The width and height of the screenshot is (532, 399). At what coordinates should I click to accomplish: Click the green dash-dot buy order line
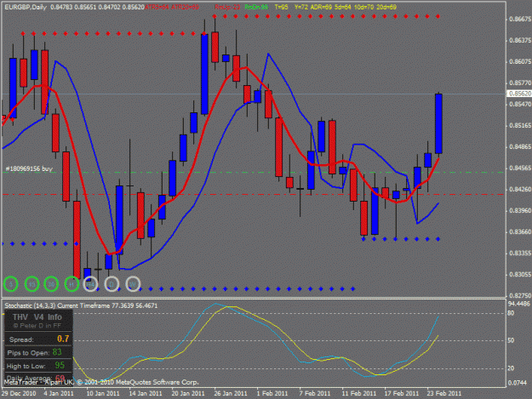(x=254, y=173)
